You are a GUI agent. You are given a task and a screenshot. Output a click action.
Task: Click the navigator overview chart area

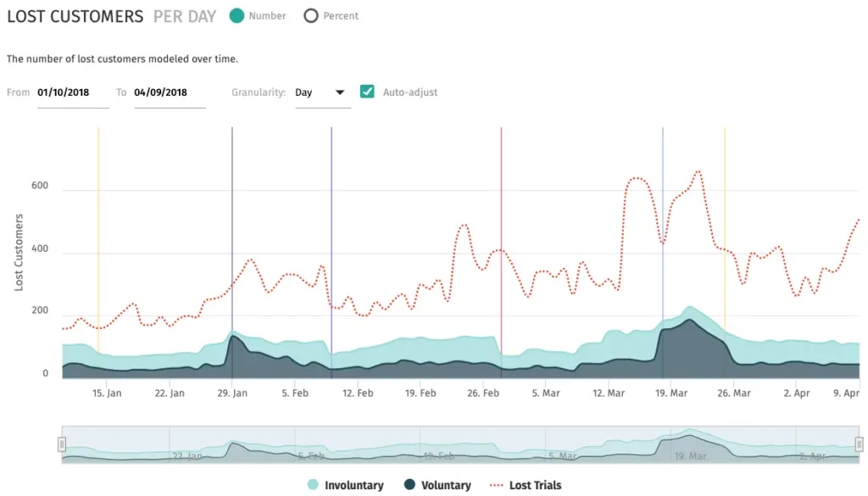click(460, 444)
